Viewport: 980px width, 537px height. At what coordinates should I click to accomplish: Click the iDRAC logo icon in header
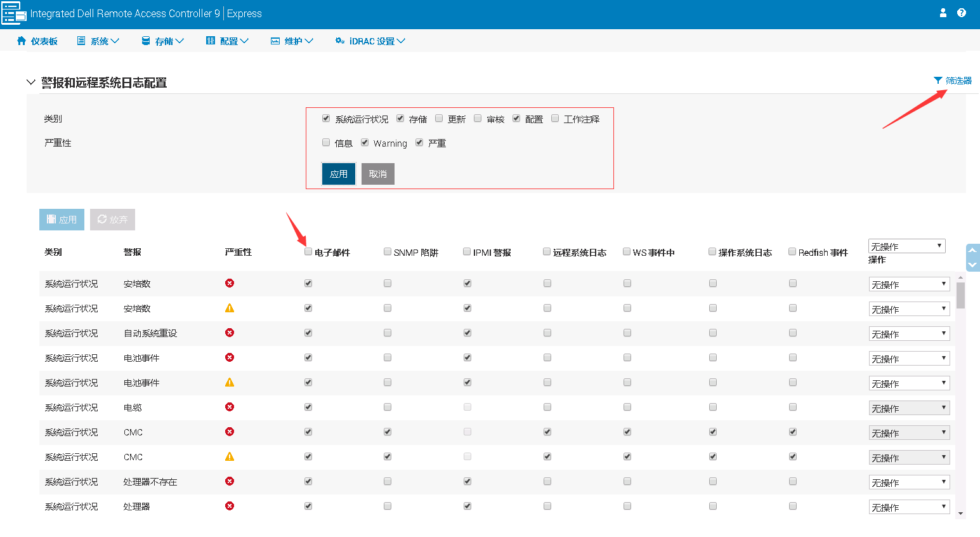coord(13,13)
